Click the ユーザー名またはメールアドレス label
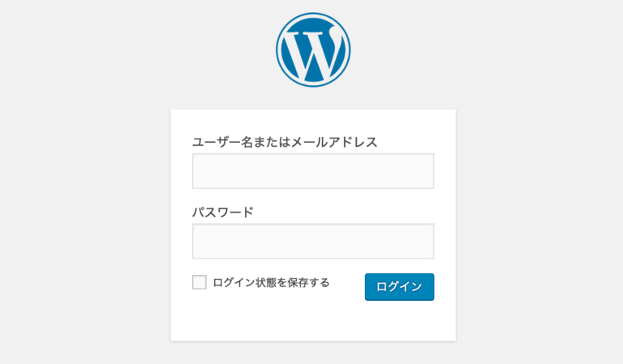 point(285,142)
